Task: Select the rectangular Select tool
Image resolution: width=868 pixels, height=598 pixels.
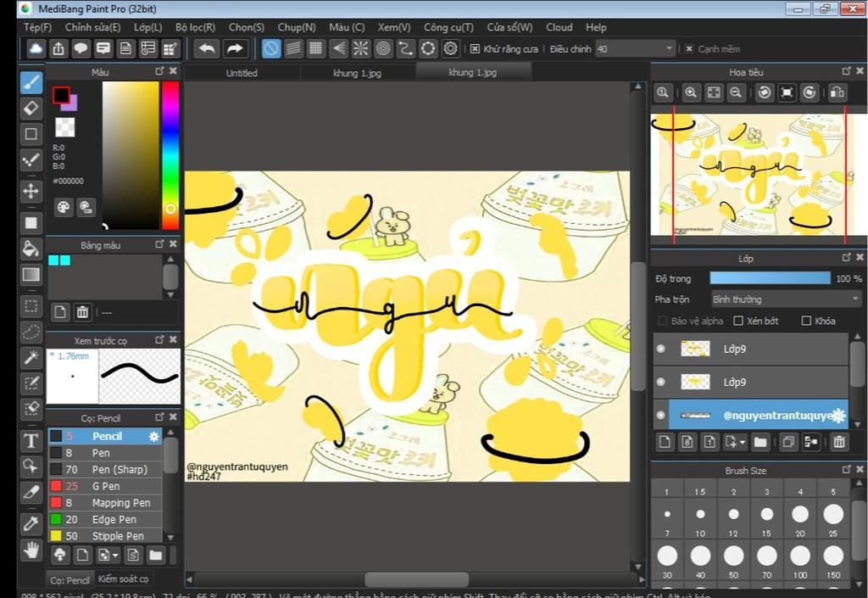Action: (x=31, y=305)
